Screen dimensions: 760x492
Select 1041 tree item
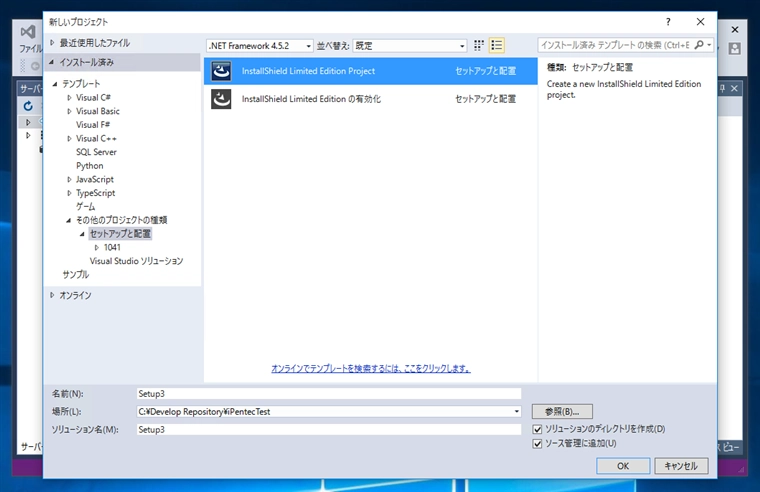pyautogui.click(x=112, y=247)
